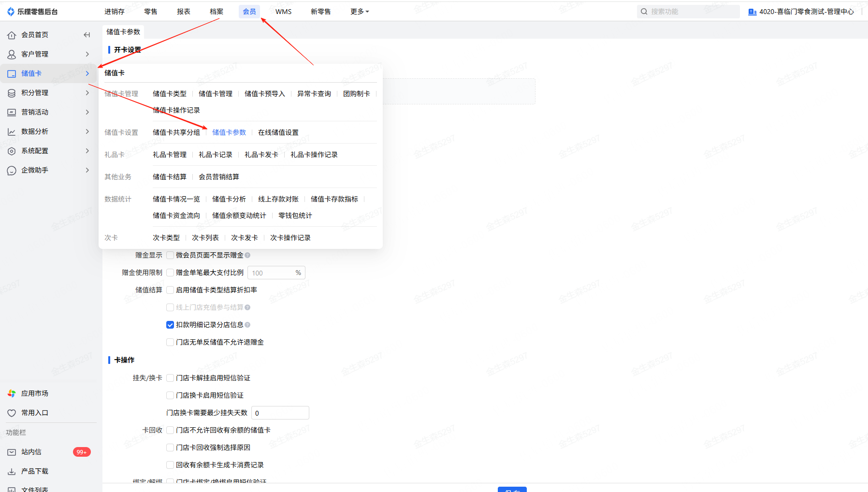Click the 会员首页 home icon
Screen dimensions: 868x492
pyautogui.click(x=12, y=35)
